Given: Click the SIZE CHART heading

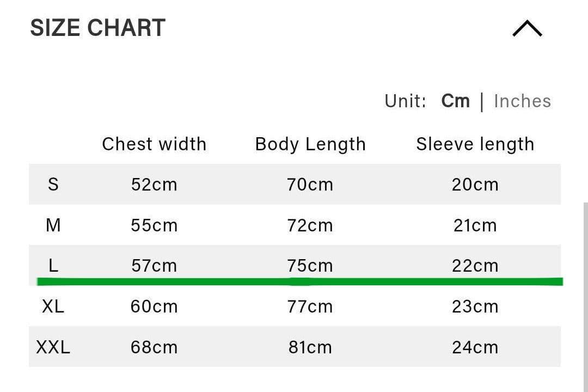Looking at the screenshot, I should [97, 28].
